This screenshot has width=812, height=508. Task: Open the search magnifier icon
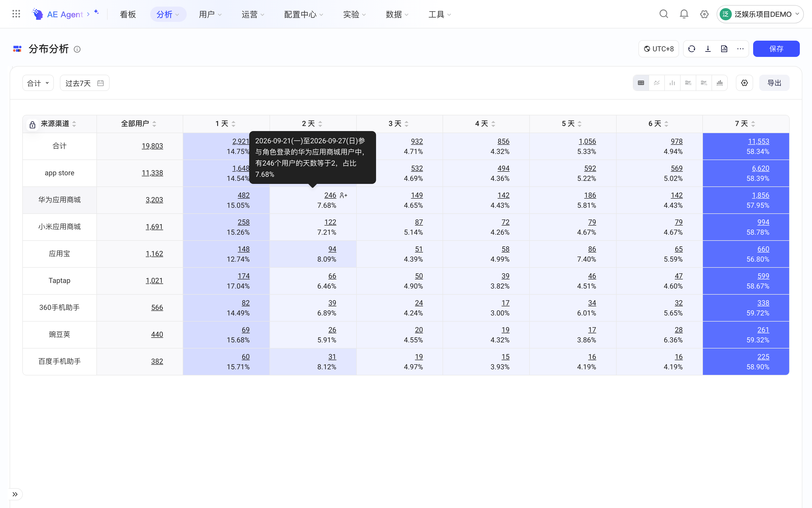(663, 14)
